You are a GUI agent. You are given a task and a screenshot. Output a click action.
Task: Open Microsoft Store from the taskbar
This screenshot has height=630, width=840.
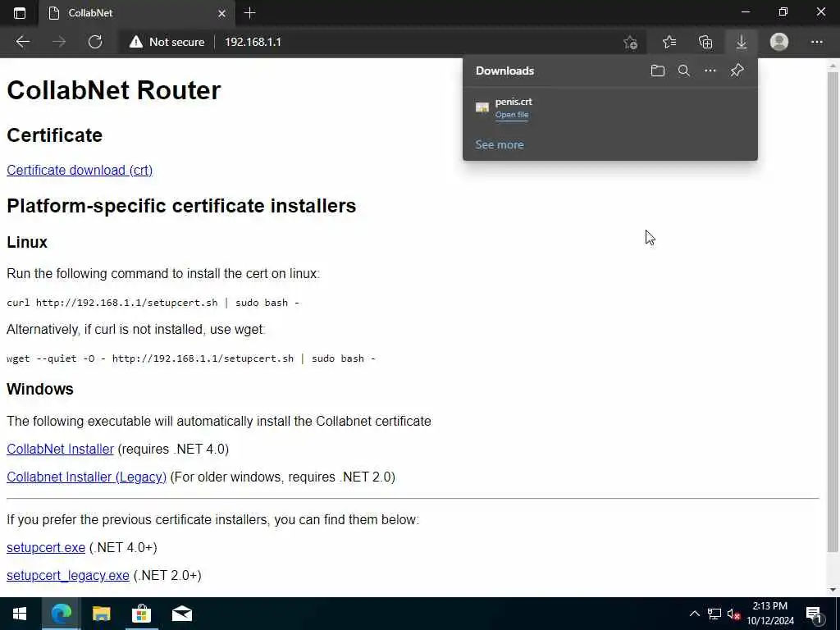[141, 614]
